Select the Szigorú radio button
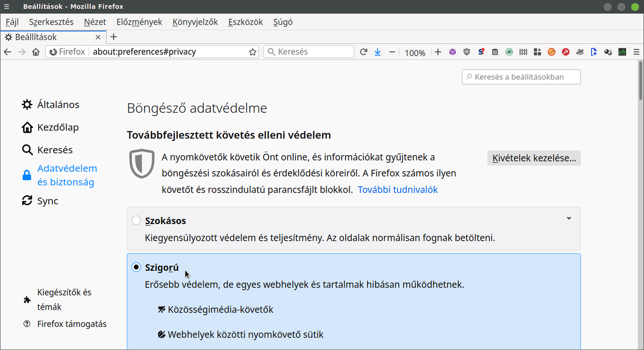Viewport: 644px width, 350px height. [x=136, y=267]
